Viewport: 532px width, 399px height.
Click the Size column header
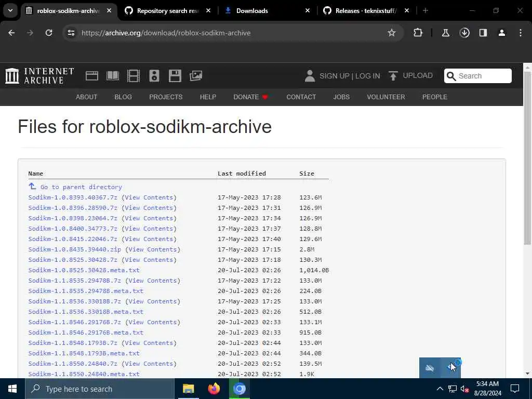click(307, 174)
